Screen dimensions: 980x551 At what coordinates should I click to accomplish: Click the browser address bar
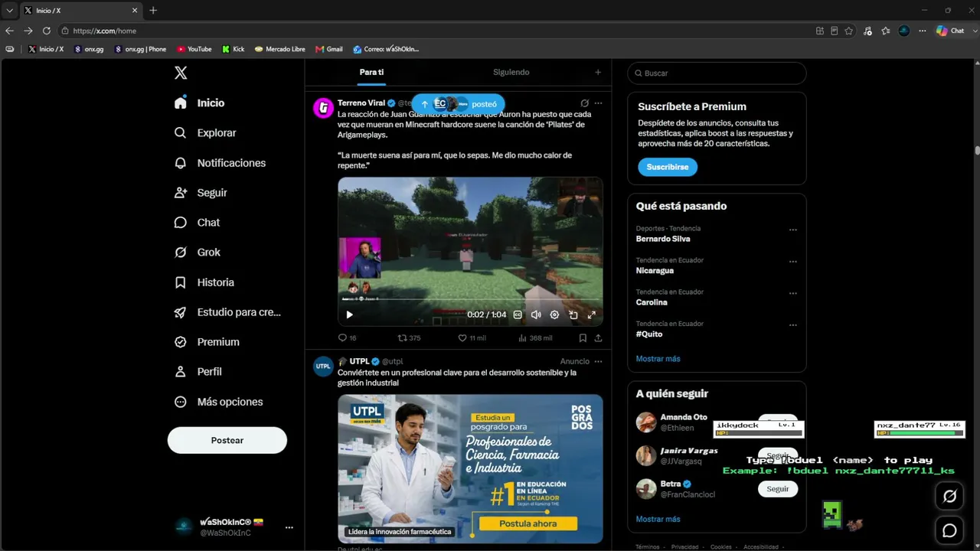tap(436, 31)
